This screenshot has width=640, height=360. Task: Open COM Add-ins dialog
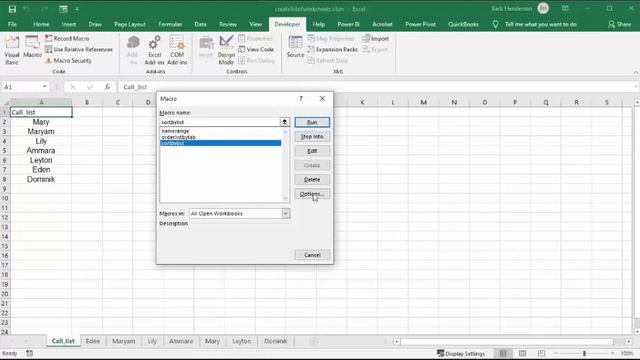click(x=177, y=50)
